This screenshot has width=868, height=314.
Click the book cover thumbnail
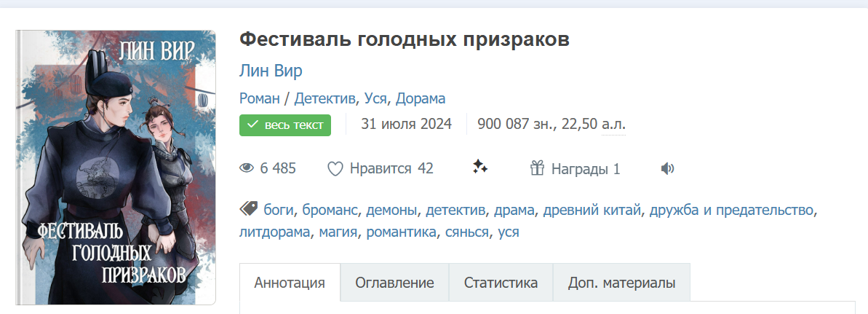(x=116, y=167)
